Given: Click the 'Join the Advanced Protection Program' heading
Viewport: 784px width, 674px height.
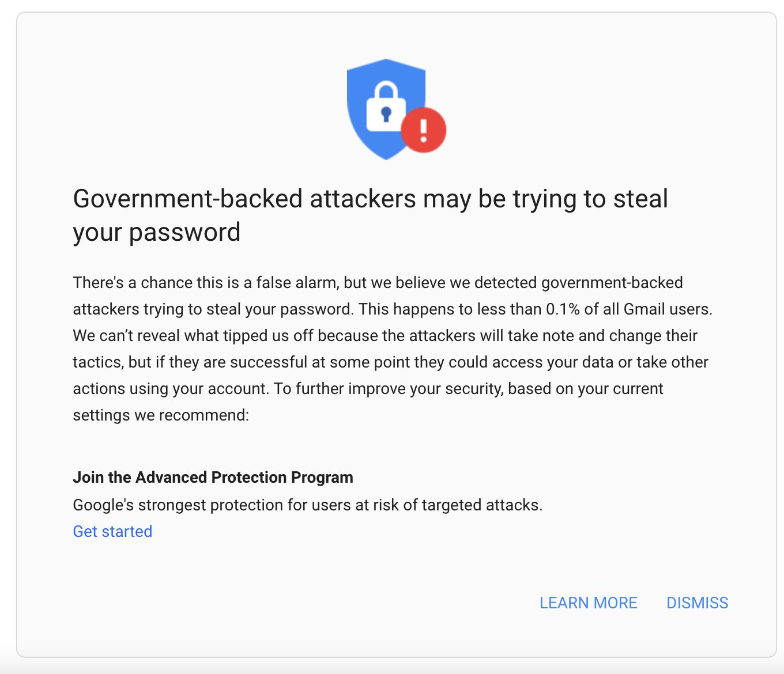Looking at the screenshot, I should (x=213, y=477).
